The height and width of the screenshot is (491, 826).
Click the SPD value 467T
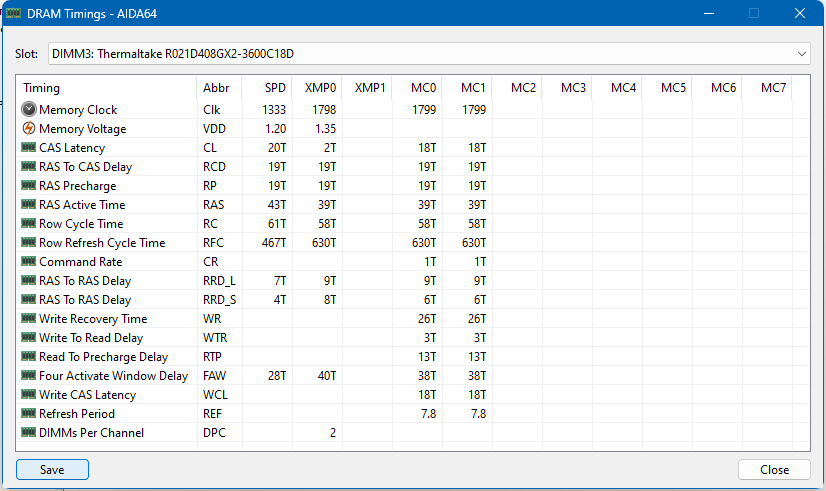point(274,242)
